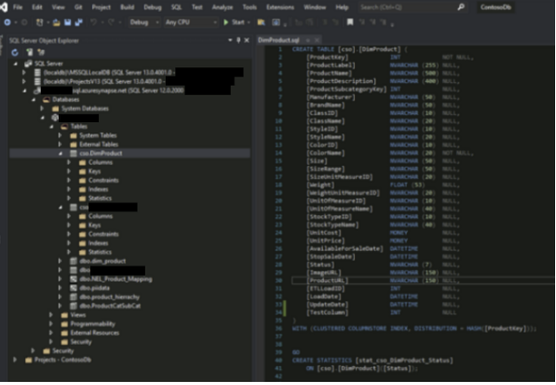
Task: Open the SQL menu
Action: click(176, 7)
